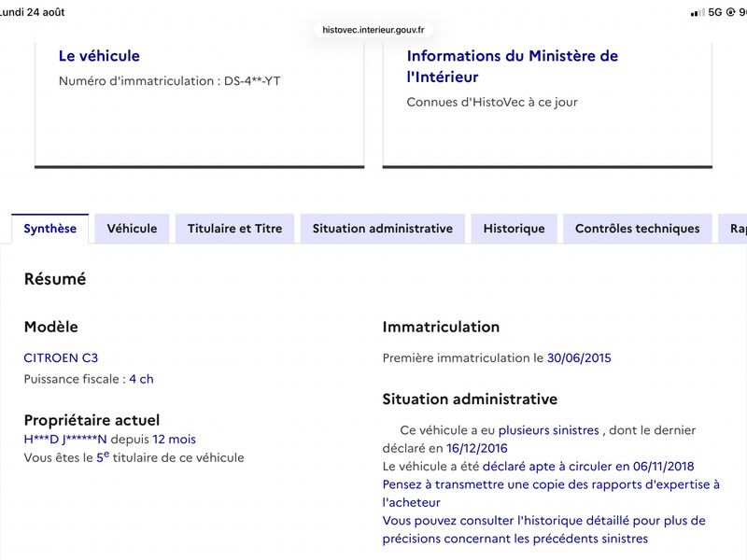Click the 'plusieurs sinistres' link
Image resolution: width=747 pixels, height=560 pixels.
pyautogui.click(x=548, y=430)
